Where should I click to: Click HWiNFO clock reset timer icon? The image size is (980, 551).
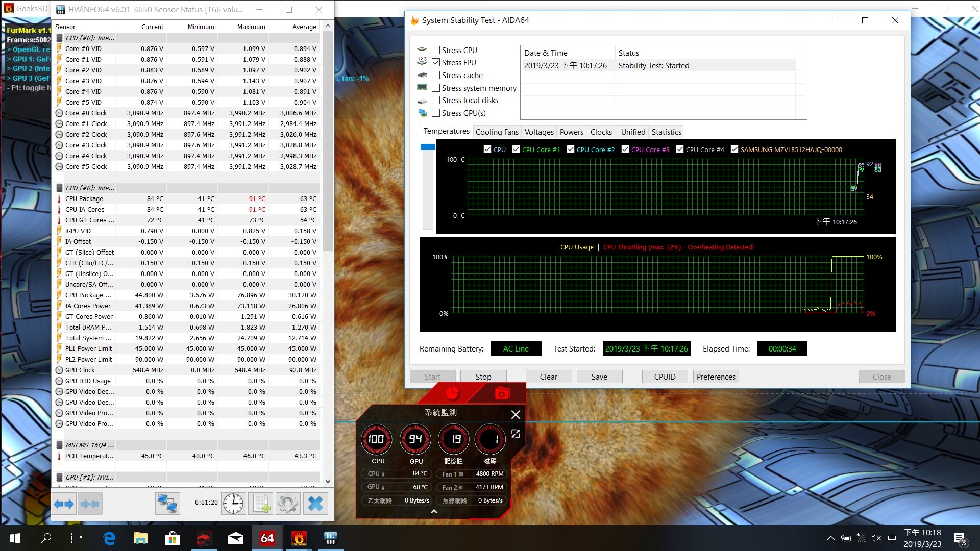click(x=233, y=504)
